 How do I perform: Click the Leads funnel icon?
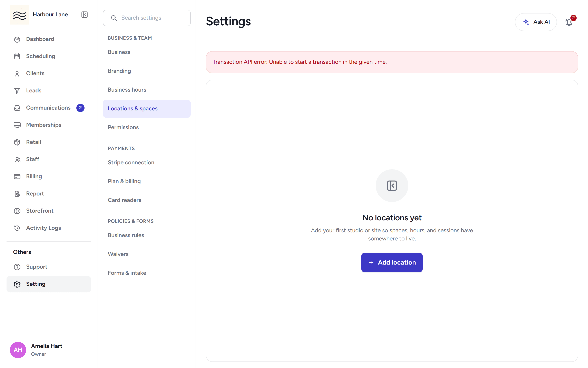(17, 91)
